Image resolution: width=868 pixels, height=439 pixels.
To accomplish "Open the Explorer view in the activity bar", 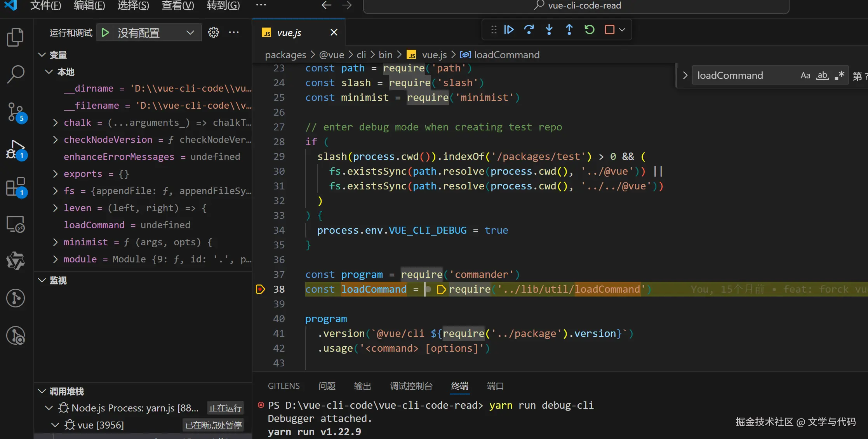I will tap(16, 37).
